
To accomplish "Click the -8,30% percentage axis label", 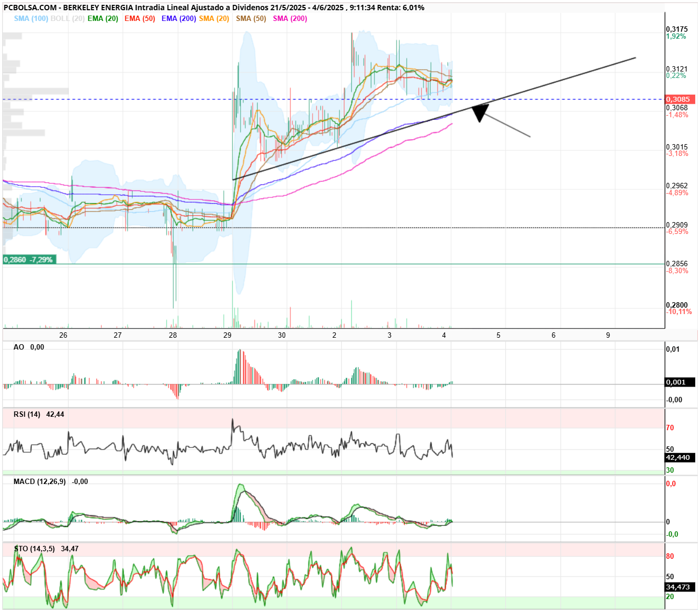I will pos(677,271).
